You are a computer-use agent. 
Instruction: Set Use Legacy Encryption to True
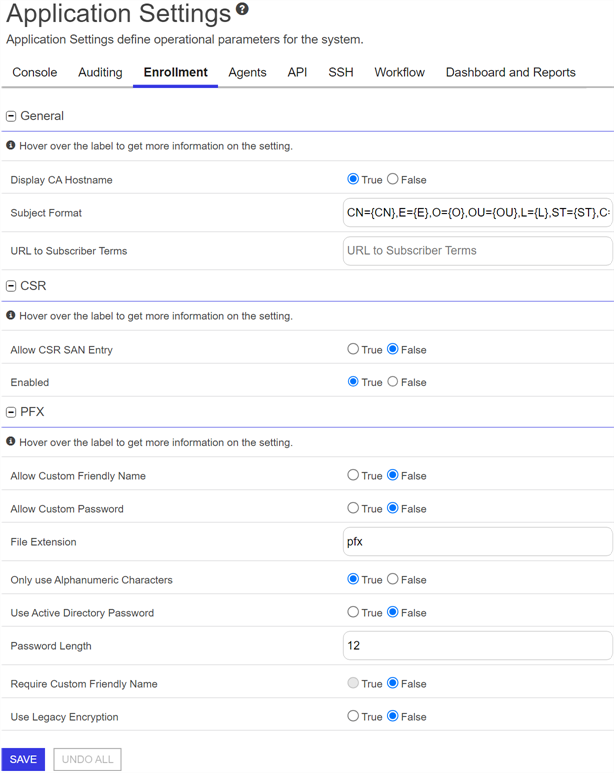353,716
